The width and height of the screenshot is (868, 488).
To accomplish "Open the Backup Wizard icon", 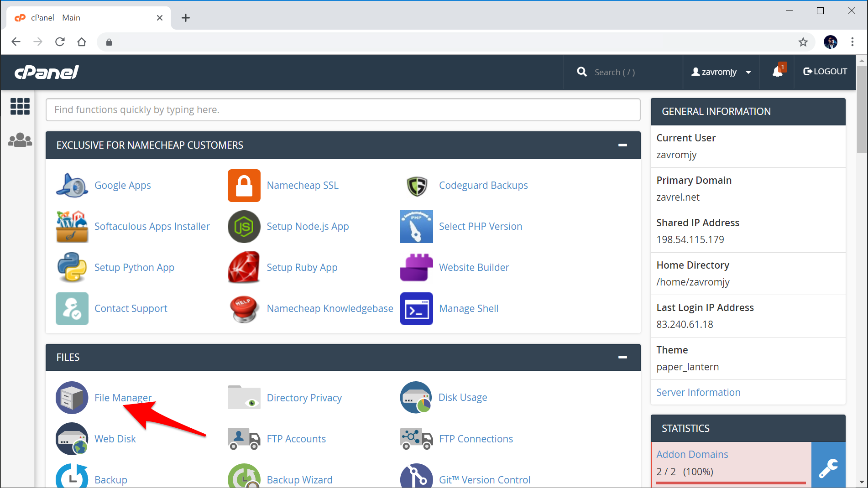I will coord(244,477).
